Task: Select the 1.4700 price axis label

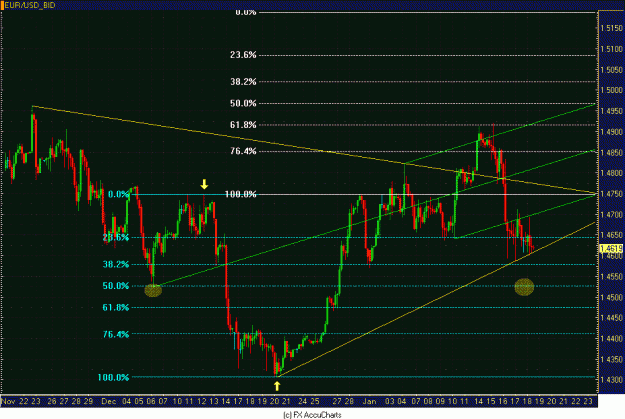Action: (x=611, y=214)
